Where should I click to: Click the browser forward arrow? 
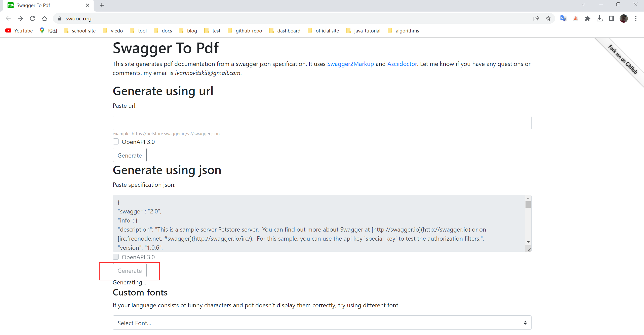pos(20,18)
